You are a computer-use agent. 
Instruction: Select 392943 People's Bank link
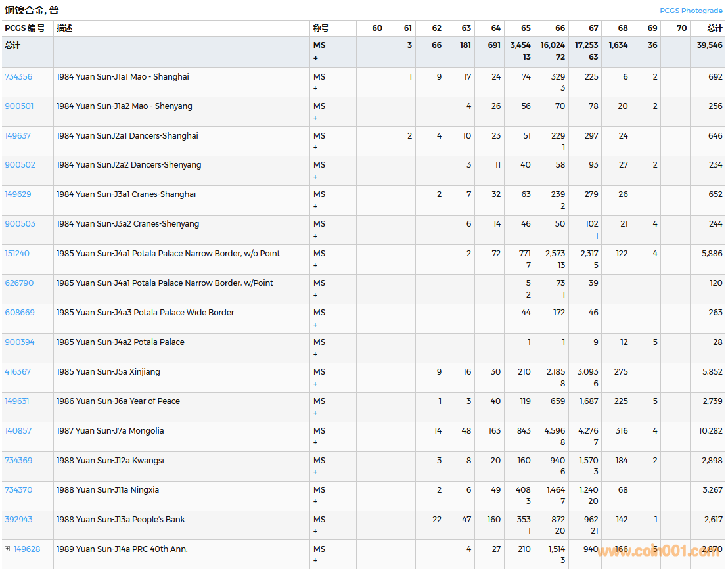18,519
